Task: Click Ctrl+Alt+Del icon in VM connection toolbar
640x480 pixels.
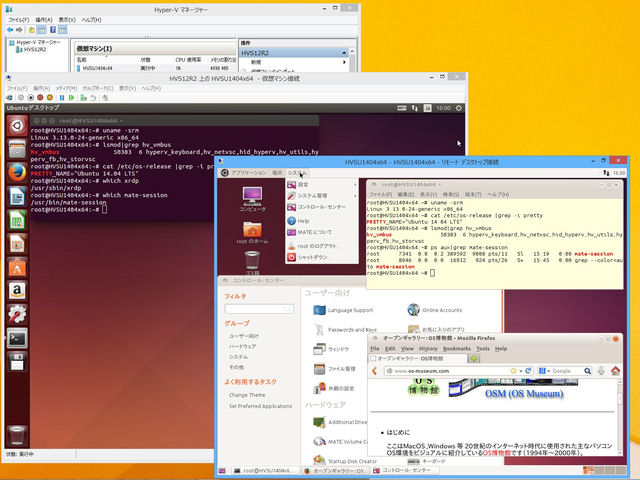Action: point(9,98)
